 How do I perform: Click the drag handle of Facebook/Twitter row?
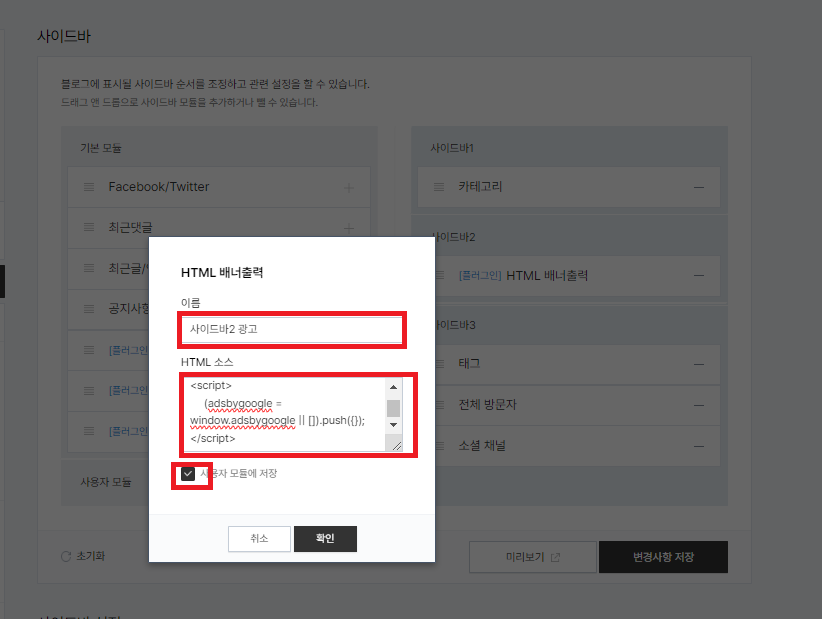89,187
